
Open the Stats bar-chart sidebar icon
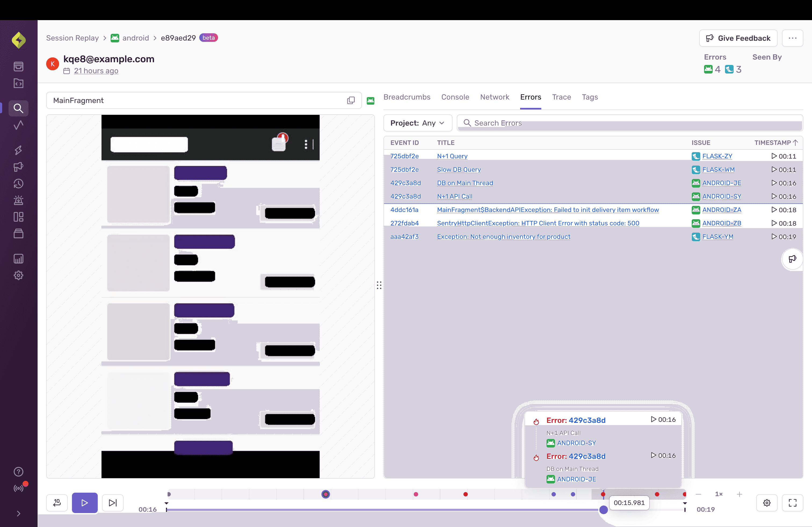click(19, 259)
